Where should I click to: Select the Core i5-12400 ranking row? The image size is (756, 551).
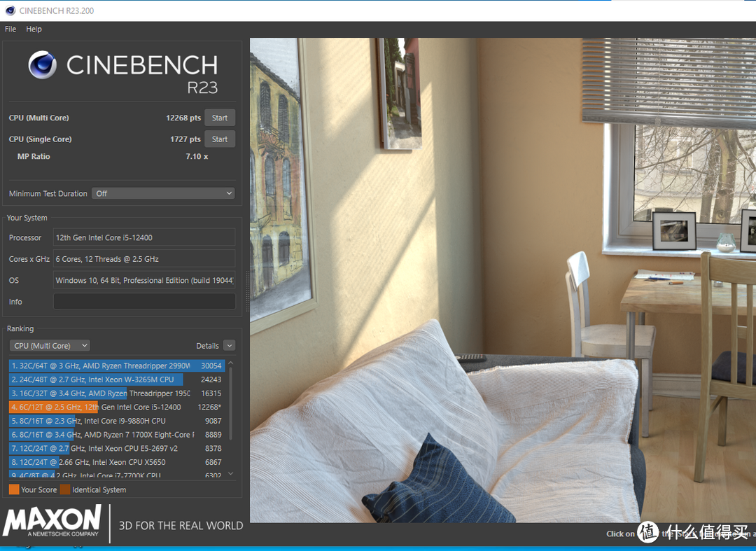tap(116, 407)
